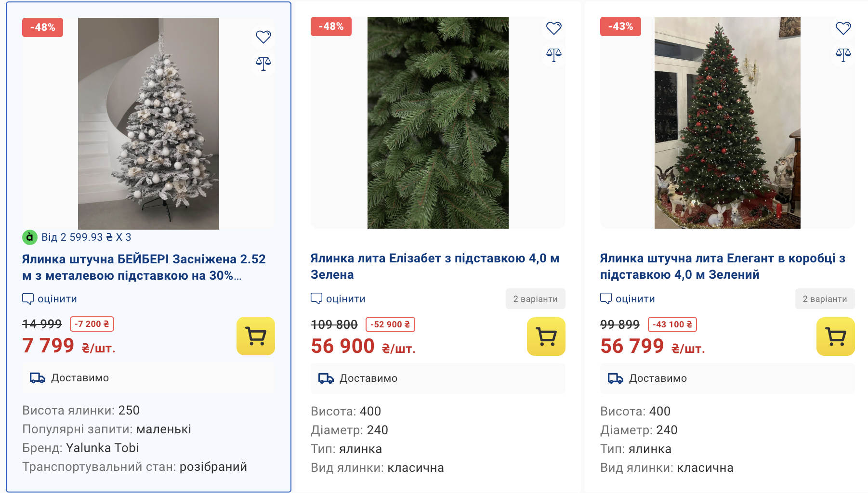Compare the Елегант tree using scales icon

click(843, 54)
